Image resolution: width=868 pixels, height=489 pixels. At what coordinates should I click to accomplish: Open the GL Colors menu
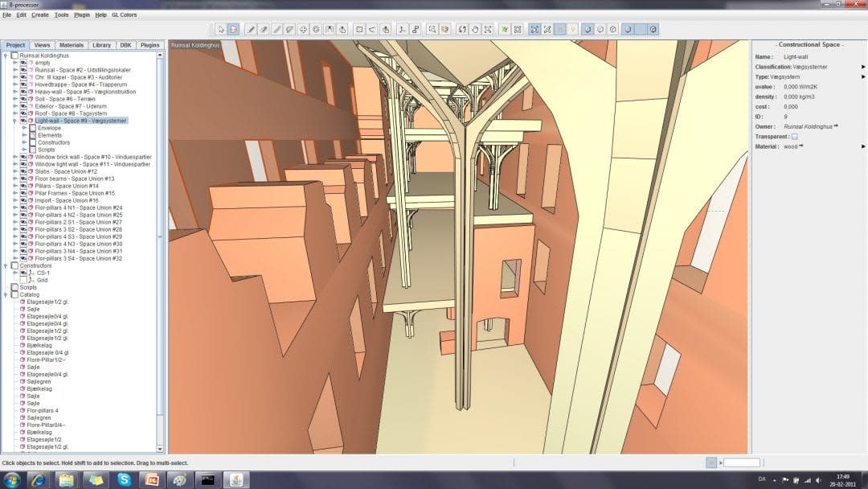[123, 14]
